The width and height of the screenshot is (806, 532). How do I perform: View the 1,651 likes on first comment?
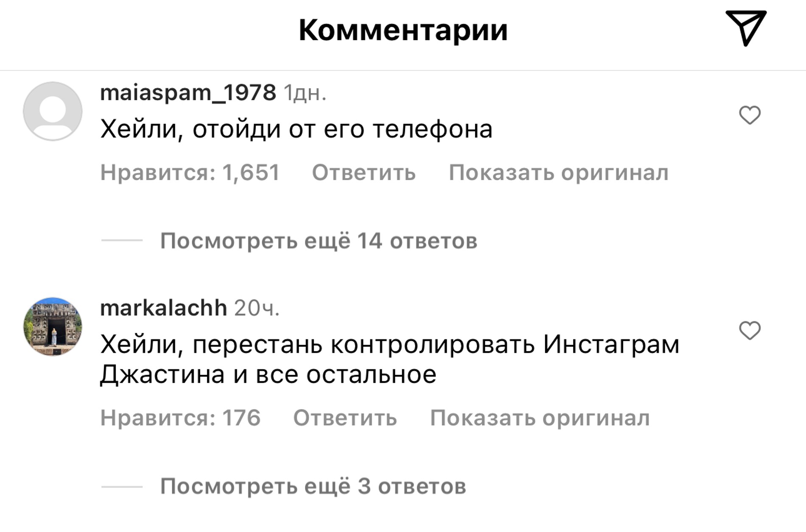point(190,173)
